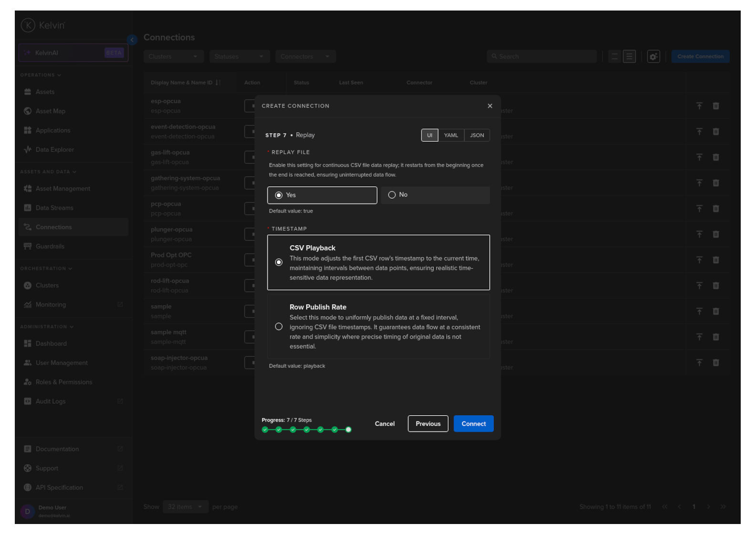Click the Guardrails icon in the sidebar

pyautogui.click(x=28, y=246)
